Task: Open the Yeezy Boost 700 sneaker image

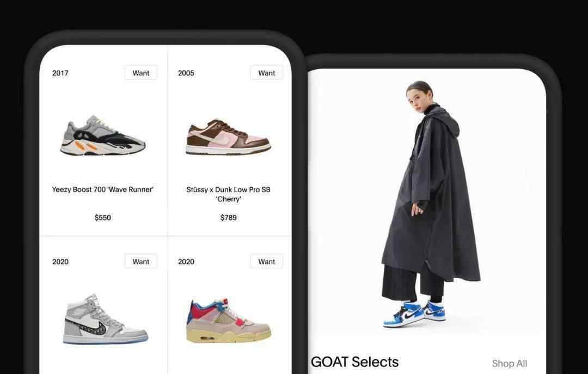Action: (103, 136)
